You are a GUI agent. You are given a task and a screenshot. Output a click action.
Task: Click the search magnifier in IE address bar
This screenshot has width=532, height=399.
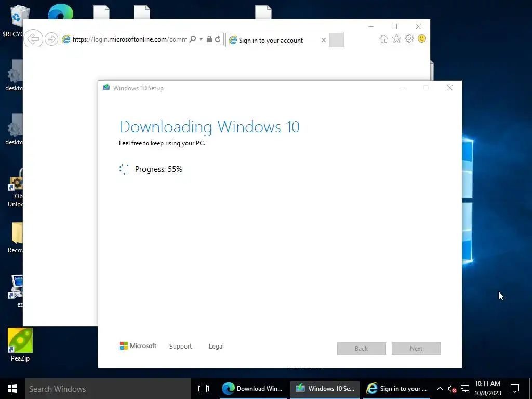[192, 39]
